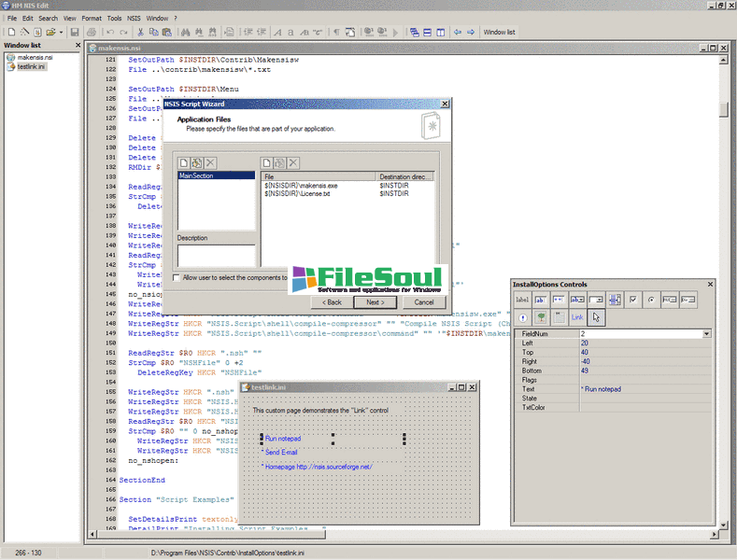Pick the Link control tool
This screenshot has width=737, height=560.
(576, 318)
